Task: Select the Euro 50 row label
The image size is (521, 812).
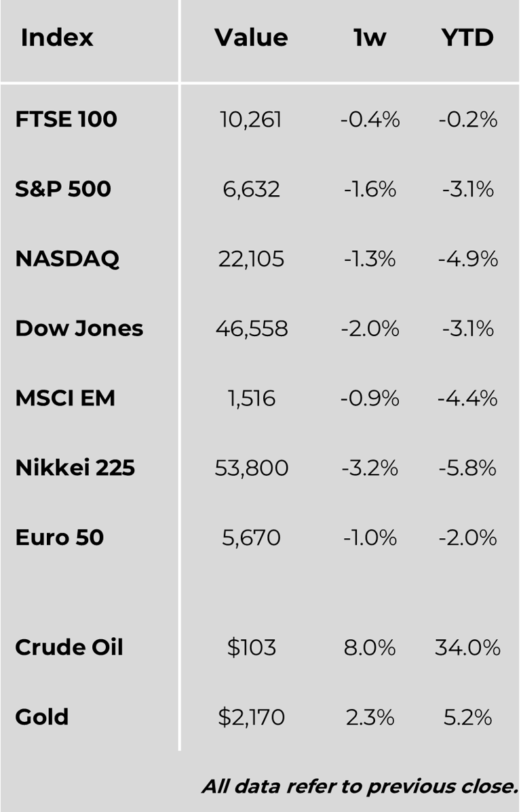Action: tap(59, 538)
